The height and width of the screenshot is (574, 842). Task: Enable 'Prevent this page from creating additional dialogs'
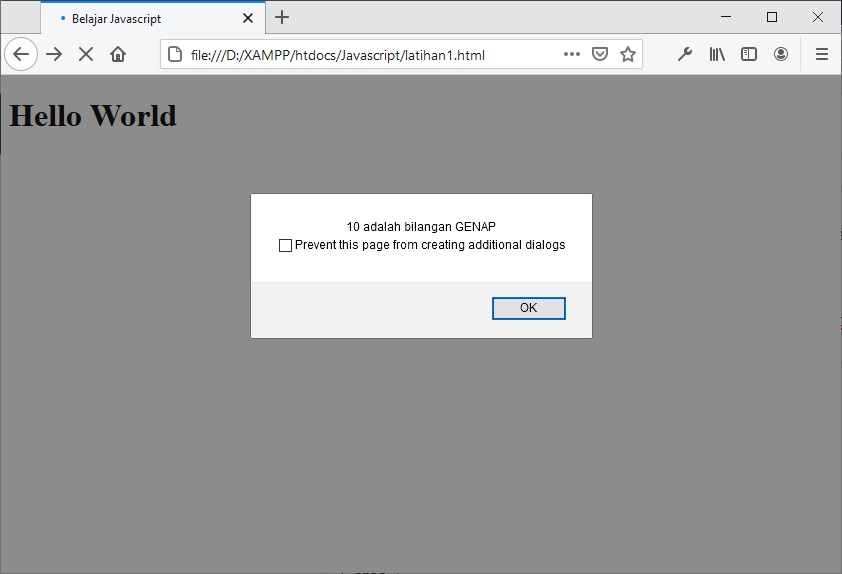pyautogui.click(x=285, y=245)
